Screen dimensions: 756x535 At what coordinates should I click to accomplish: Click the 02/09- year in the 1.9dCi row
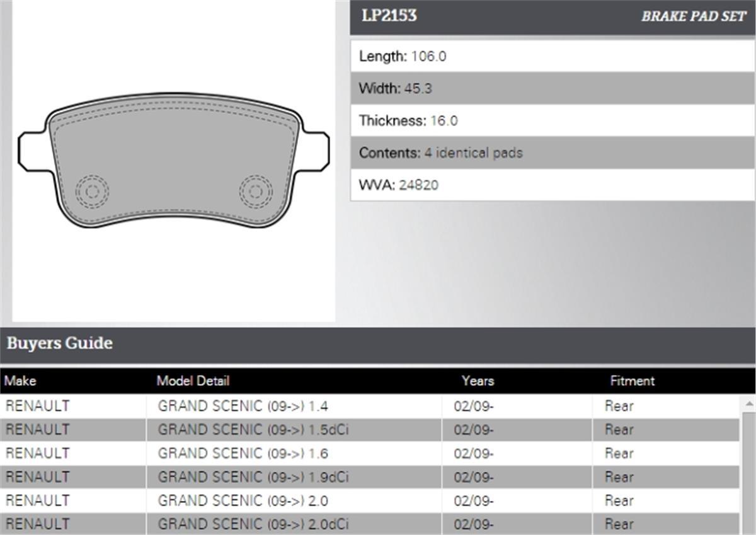point(474,477)
